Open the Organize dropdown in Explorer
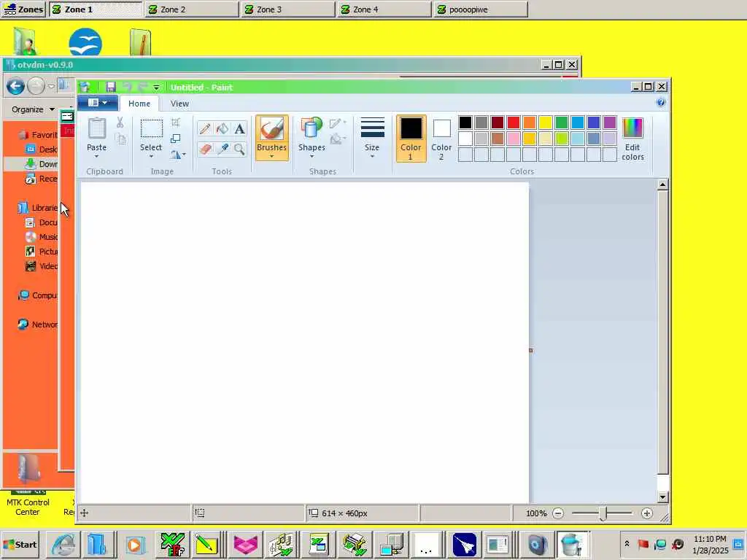Image resolution: width=747 pixels, height=560 pixels. click(x=33, y=109)
